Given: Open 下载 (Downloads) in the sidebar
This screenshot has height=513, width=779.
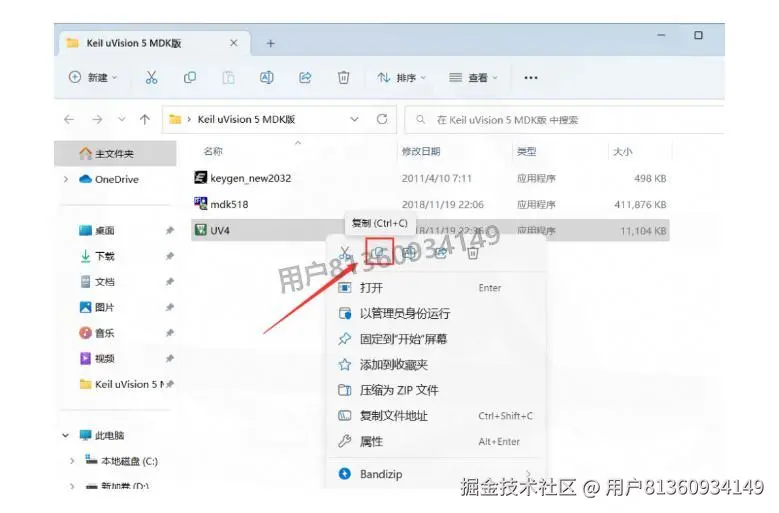Looking at the screenshot, I should [97, 256].
